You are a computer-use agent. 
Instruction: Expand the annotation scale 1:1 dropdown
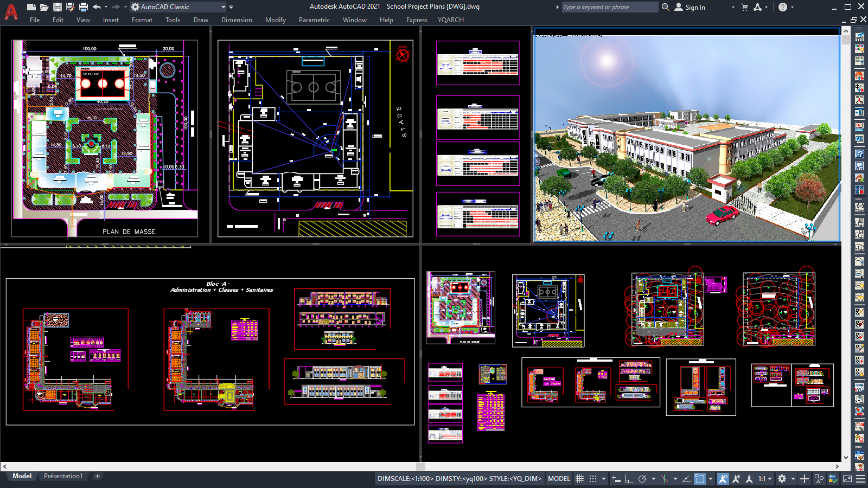[770, 479]
